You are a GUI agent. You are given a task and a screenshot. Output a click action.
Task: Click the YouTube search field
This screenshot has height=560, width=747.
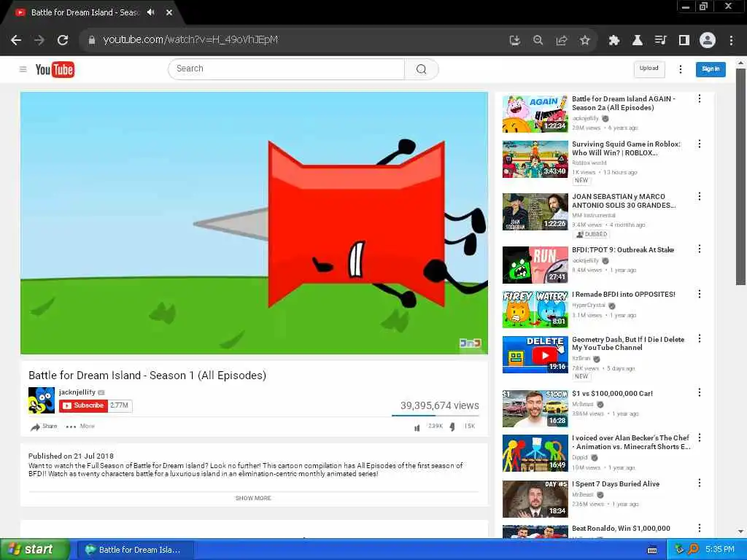[286, 69]
